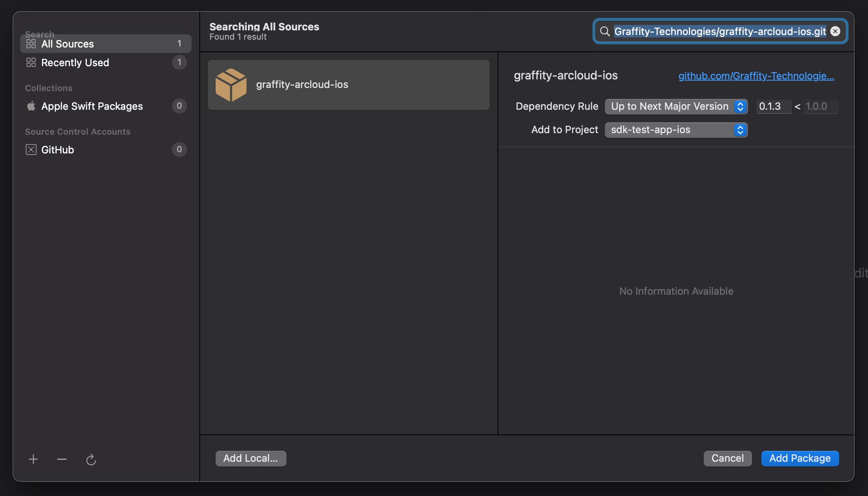Click the 'No Information Available' text

click(x=676, y=291)
